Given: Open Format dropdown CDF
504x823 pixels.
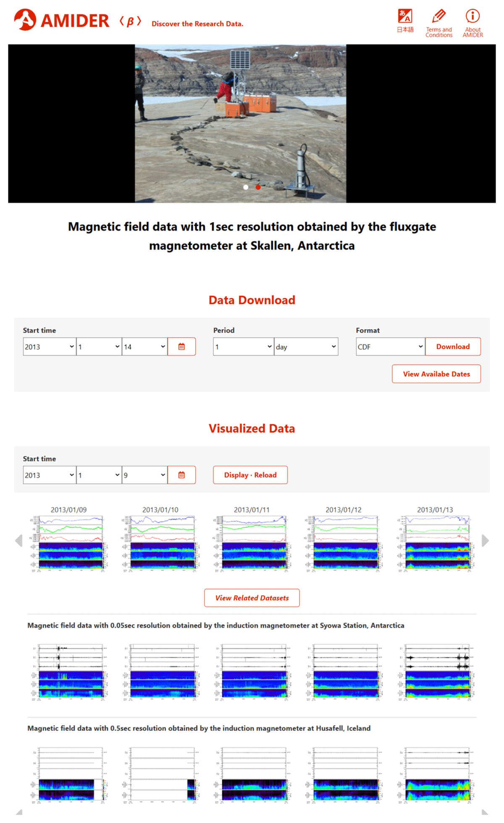Looking at the screenshot, I should [x=391, y=347].
